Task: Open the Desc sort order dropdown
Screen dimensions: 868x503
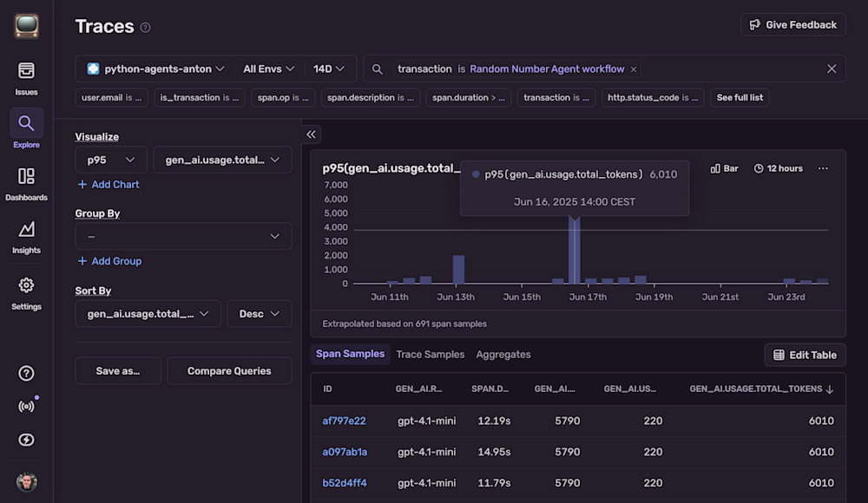Action: (x=259, y=314)
